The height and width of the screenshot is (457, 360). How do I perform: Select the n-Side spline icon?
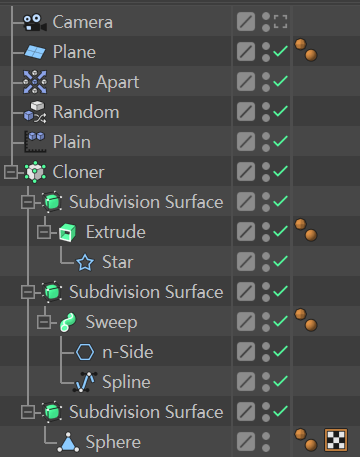click(x=85, y=352)
